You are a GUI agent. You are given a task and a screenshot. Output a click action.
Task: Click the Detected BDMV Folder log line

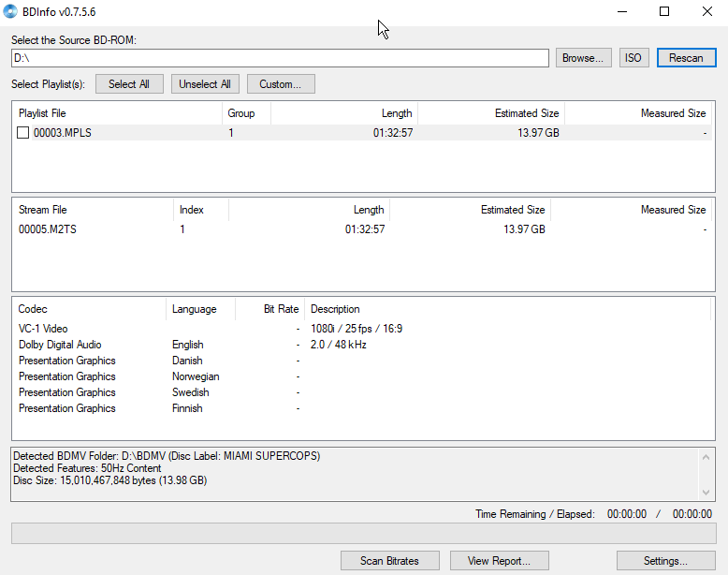(x=167, y=455)
